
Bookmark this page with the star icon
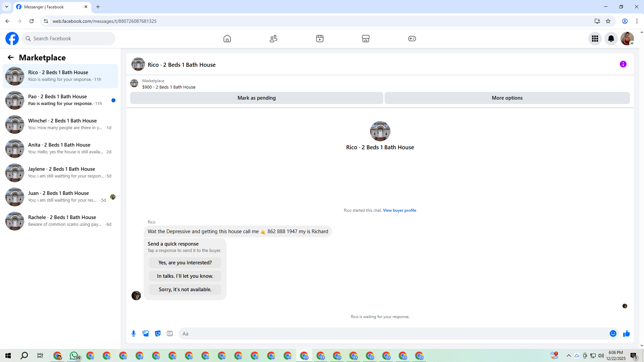608,21
